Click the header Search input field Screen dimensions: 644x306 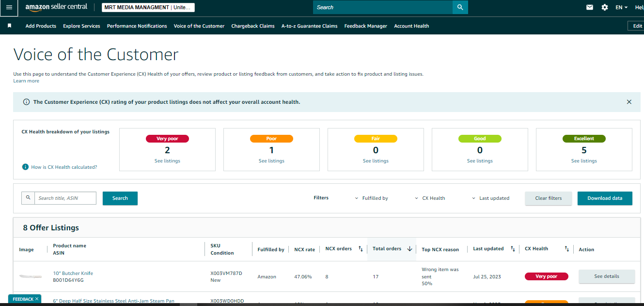pyautogui.click(x=383, y=7)
